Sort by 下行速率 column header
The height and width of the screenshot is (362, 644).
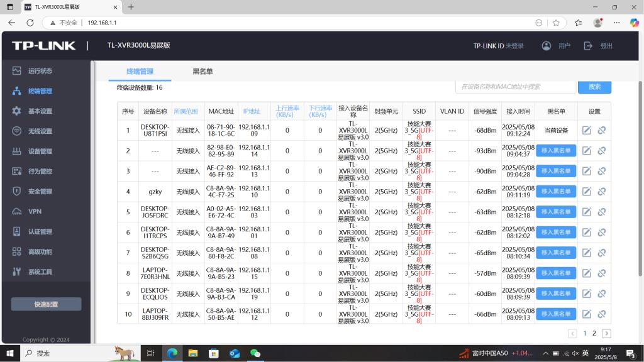pyautogui.click(x=320, y=111)
